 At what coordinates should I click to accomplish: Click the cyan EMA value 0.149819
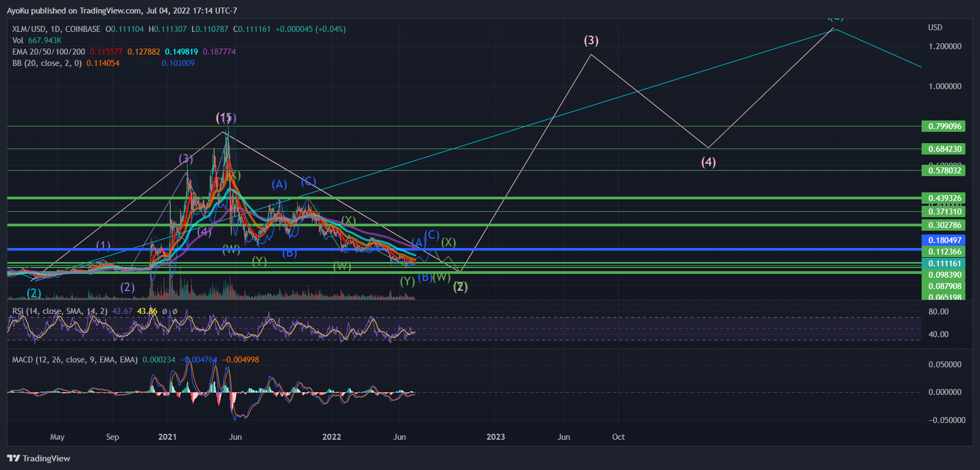181,52
